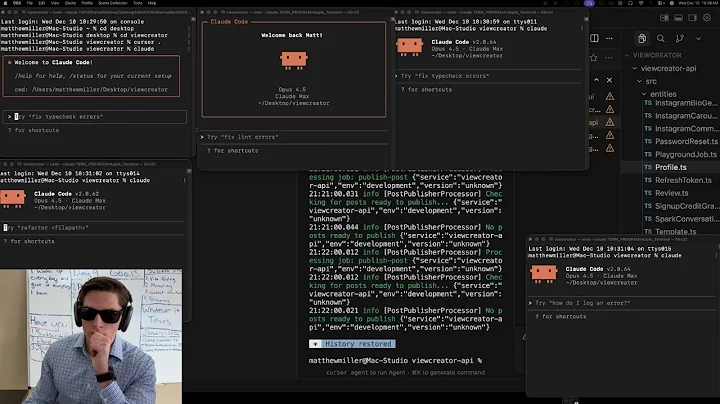Focus the 'fix lint errors' Claude prompt

pyautogui.click(x=294, y=137)
